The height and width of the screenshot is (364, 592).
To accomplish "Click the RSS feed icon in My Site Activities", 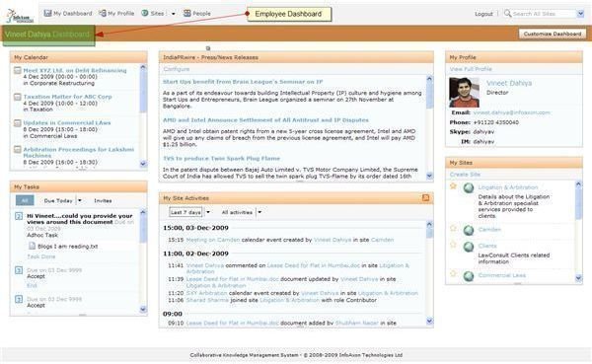I will (x=425, y=198).
